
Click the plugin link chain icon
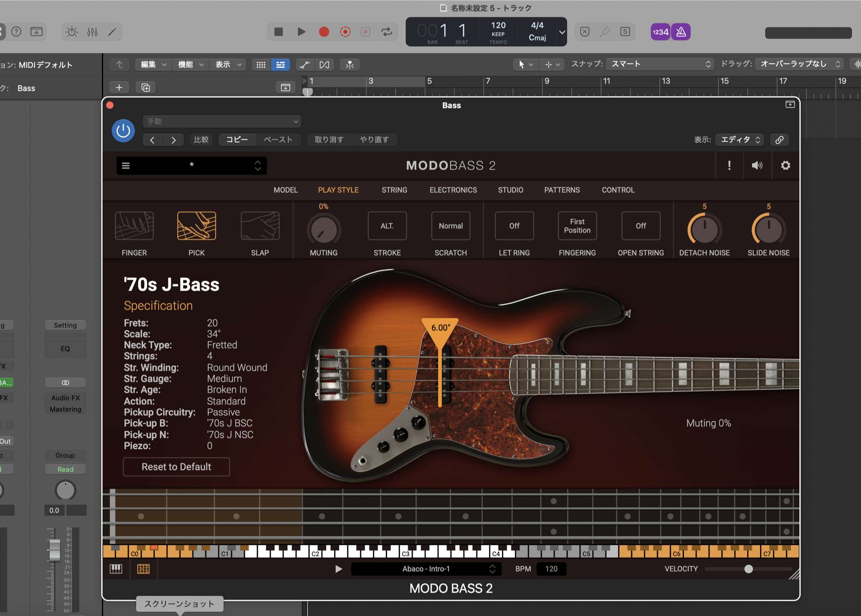click(780, 140)
